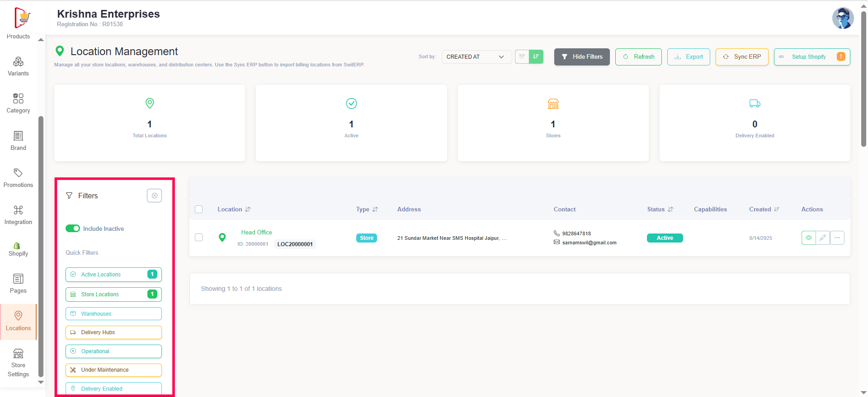Open Promotions in the sidebar

[18, 178]
